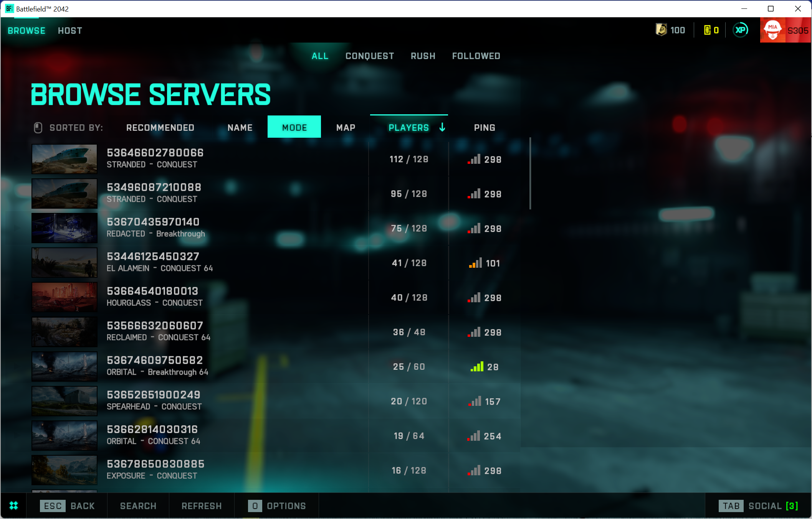Viewport: 812px width, 519px height.
Task: Switch to the HOST tab
Action: [x=70, y=30]
